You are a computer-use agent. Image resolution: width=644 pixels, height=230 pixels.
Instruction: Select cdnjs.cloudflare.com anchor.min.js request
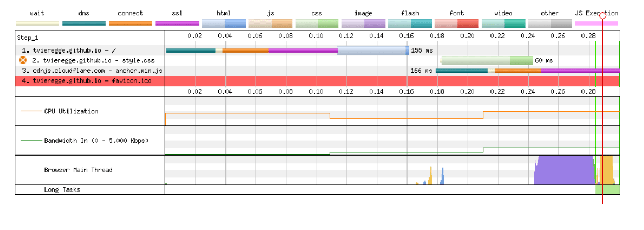coord(92,71)
